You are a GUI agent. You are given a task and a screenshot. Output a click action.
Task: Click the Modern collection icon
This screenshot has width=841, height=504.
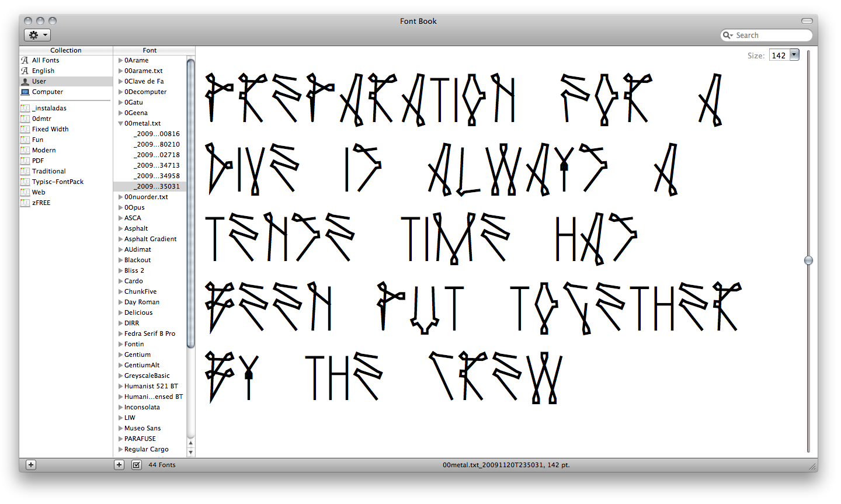(x=25, y=150)
